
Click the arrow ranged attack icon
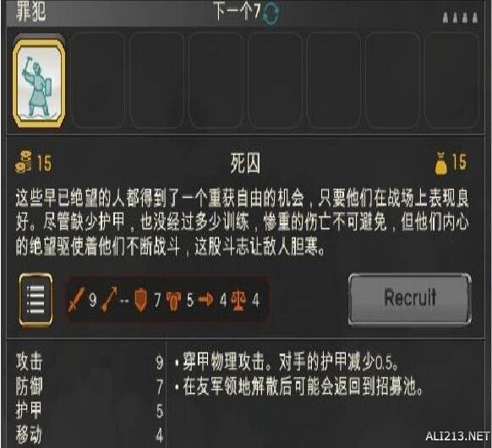pyautogui.click(x=108, y=299)
